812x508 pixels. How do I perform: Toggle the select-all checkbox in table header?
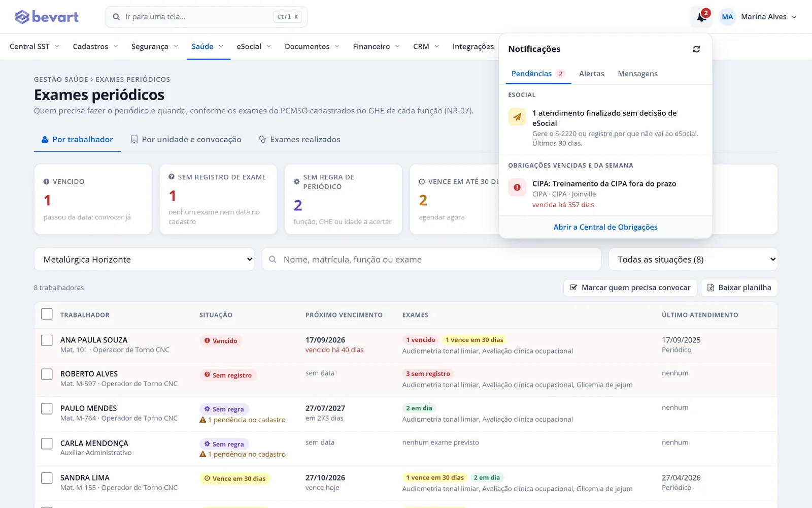(x=47, y=314)
